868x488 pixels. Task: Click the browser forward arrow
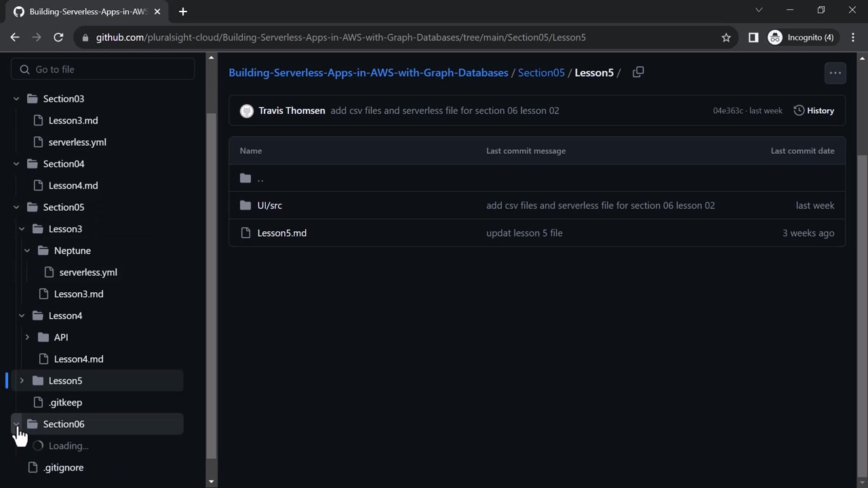[37, 37]
